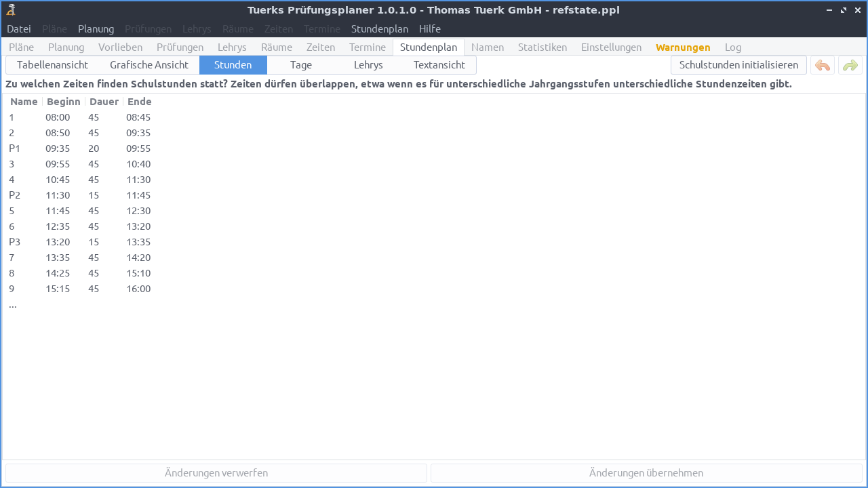Click the Ende column header
The height and width of the screenshot is (488, 868).
[140, 102]
